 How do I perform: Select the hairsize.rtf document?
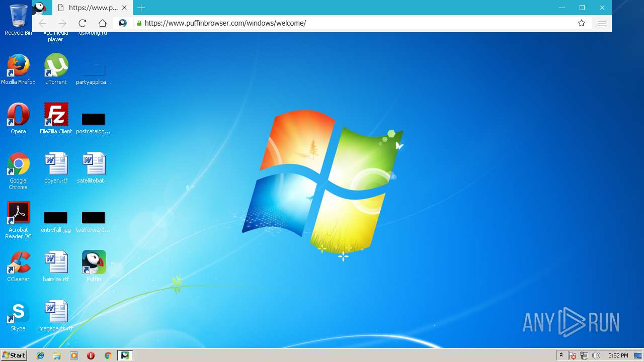(56, 266)
